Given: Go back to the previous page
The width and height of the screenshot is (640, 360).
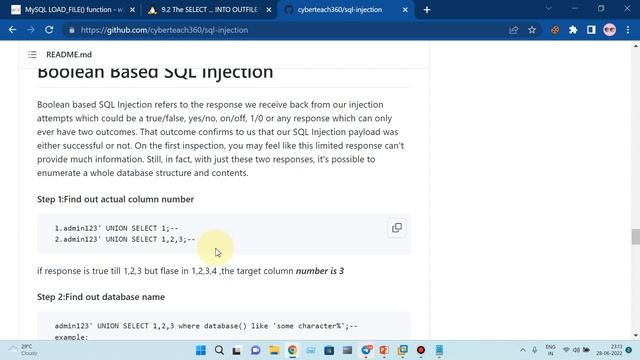Looking at the screenshot, I should point(12,30).
